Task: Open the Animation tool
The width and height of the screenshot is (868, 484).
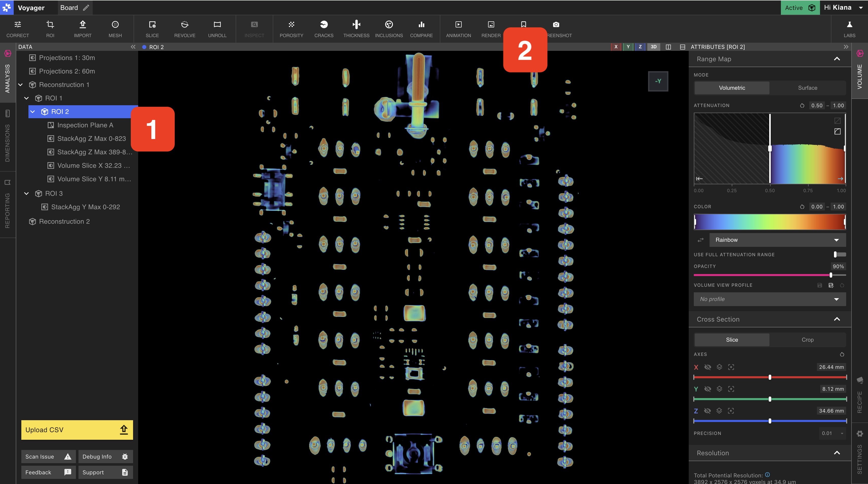Action: click(x=458, y=29)
